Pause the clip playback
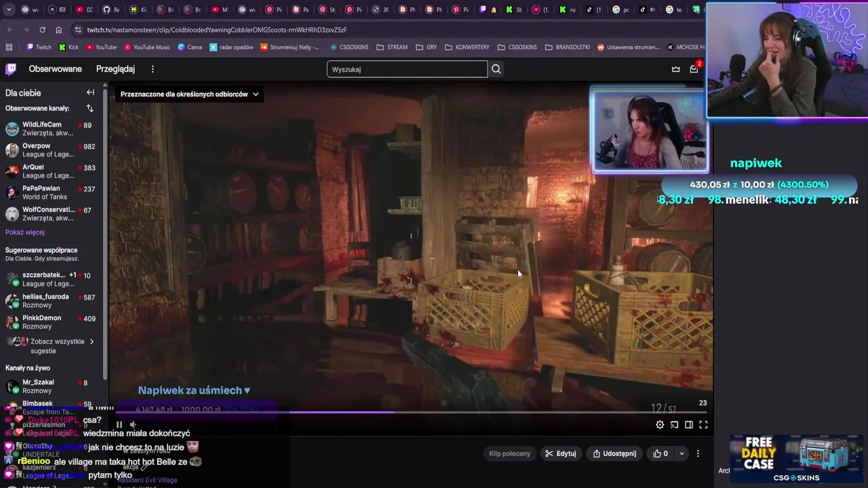Image resolution: width=868 pixels, height=488 pixels. tap(119, 425)
